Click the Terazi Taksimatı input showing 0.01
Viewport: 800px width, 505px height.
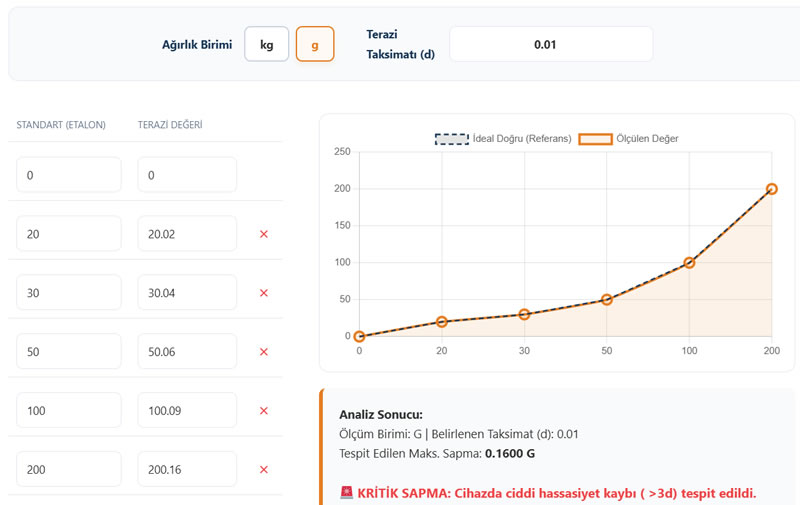click(551, 44)
